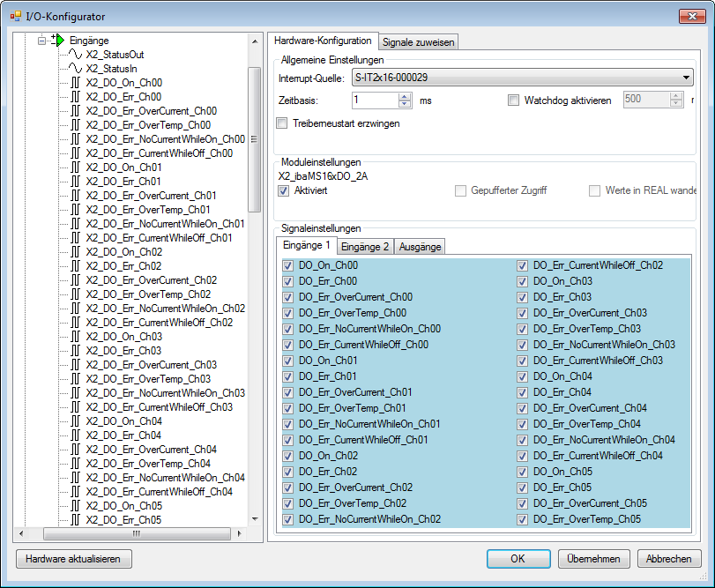The height and width of the screenshot is (588, 715).
Task: Toggle Treiberneustart erzwingen checkbox
Action: coord(283,123)
